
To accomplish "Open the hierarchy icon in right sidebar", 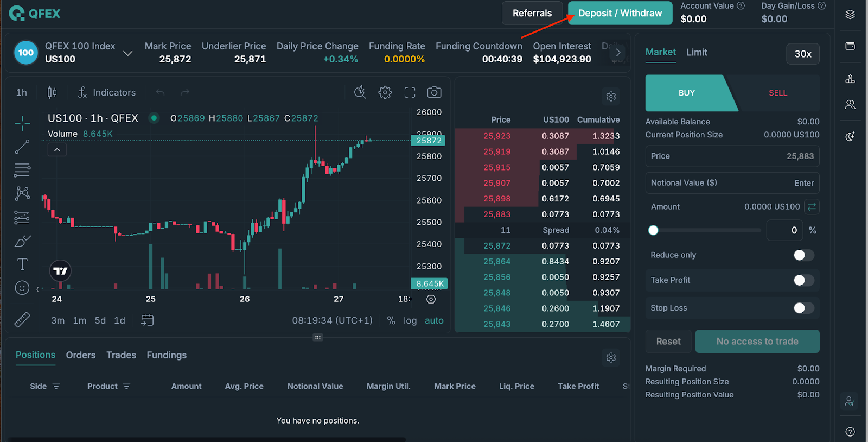I will (850, 79).
